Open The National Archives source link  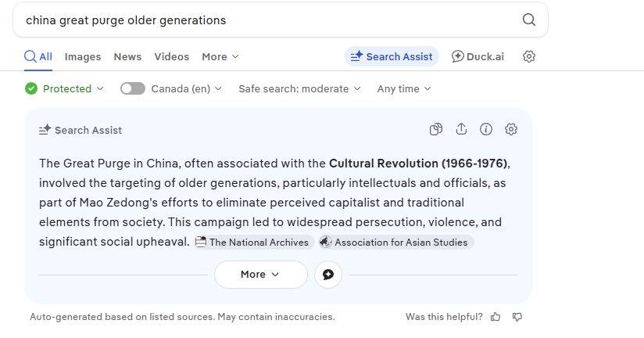pyautogui.click(x=253, y=243)
